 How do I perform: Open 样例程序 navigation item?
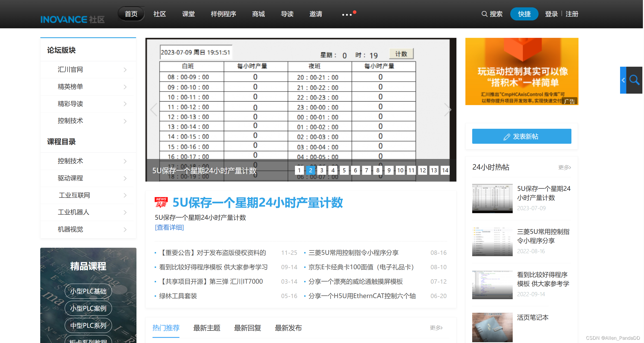pyautogui.click(x=223, y=14)
